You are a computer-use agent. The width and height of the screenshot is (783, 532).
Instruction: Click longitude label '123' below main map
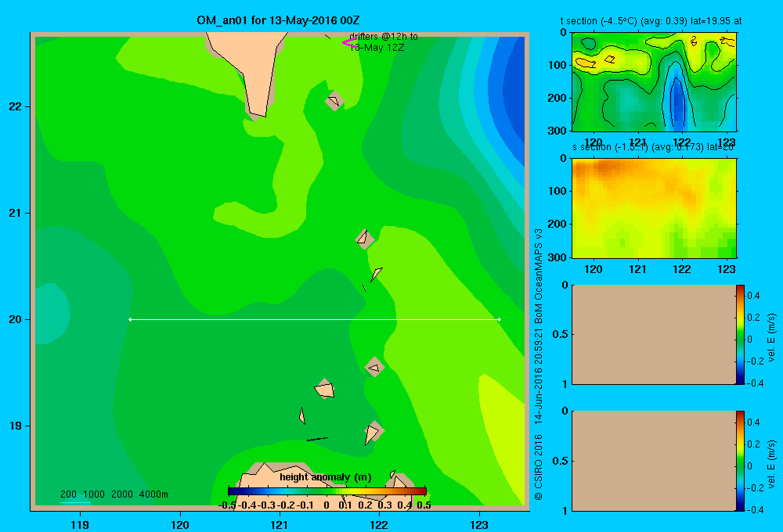pyautogui.click(x=479, y=524)
